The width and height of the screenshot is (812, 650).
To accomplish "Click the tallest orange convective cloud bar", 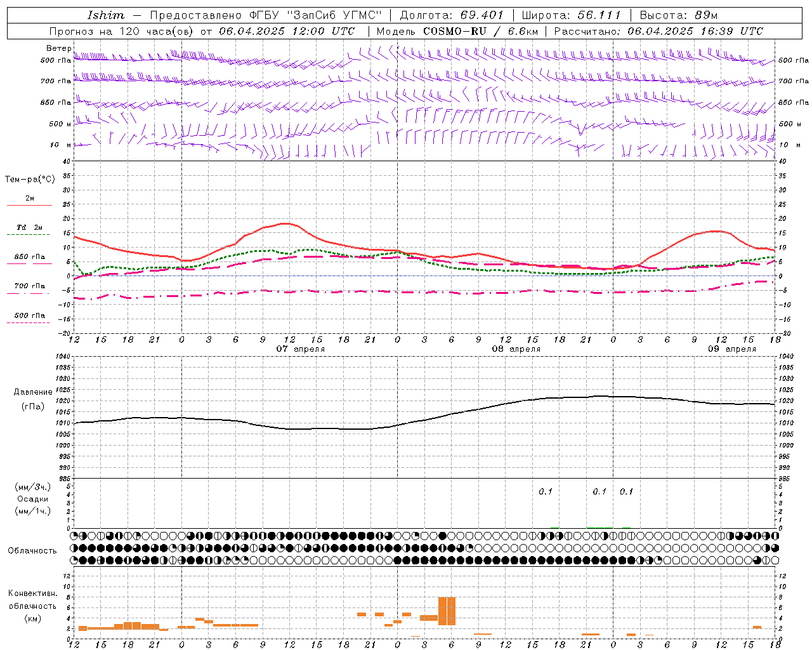I will [447, 611].
